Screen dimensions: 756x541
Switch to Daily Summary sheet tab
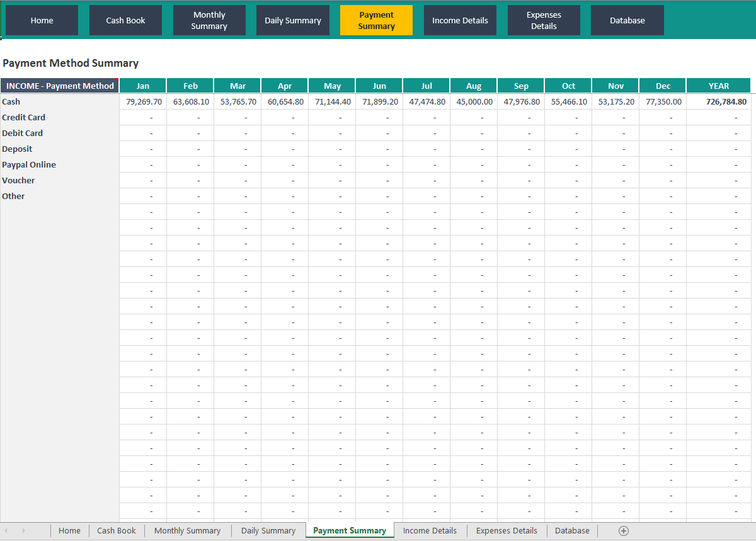click(268, 531)
